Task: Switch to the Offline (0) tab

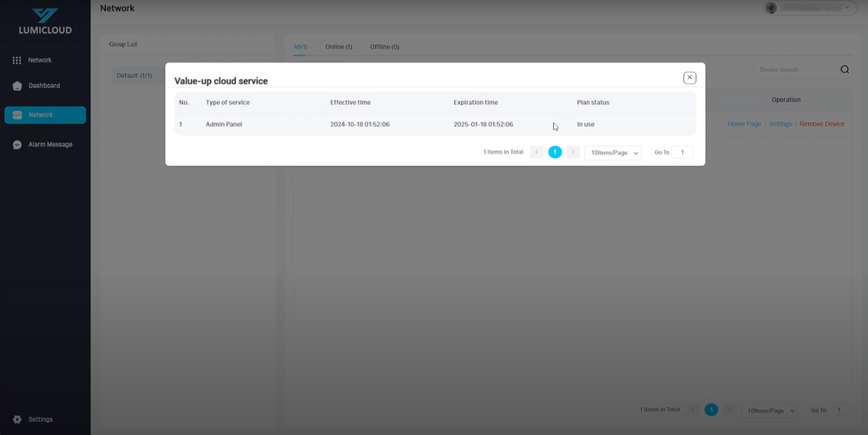Action: [385, 47]
